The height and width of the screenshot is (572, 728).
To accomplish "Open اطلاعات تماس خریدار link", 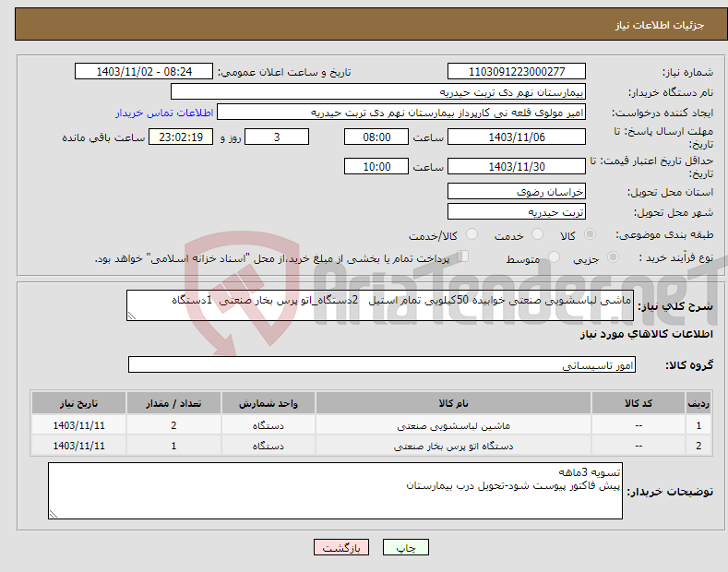I will [164, 113].
